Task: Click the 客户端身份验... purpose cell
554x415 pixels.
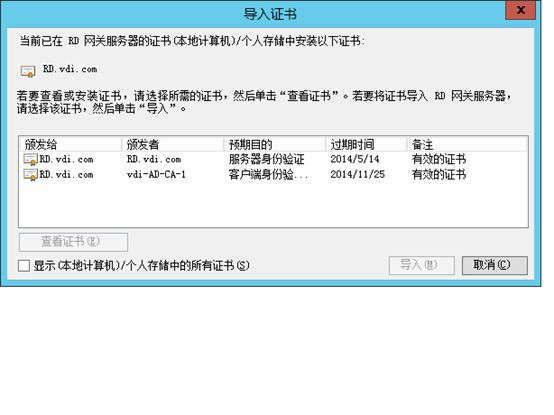Action: point(268,174)
